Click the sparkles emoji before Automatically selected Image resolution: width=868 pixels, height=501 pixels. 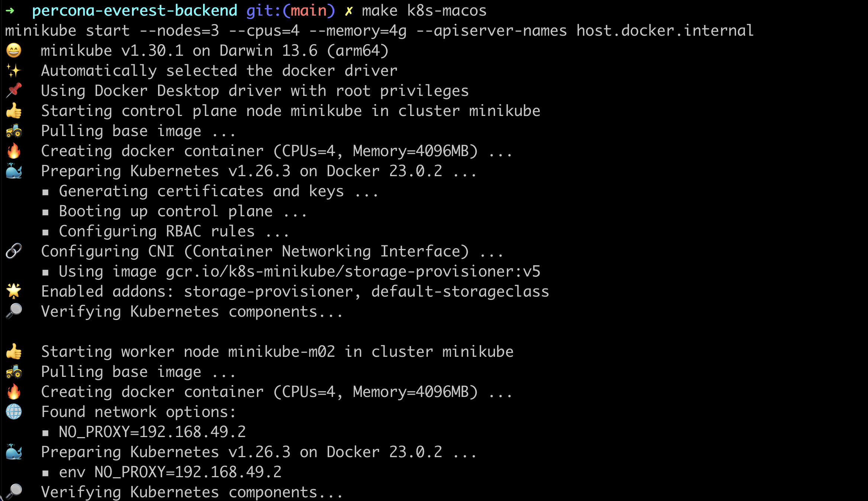point(14,71)
